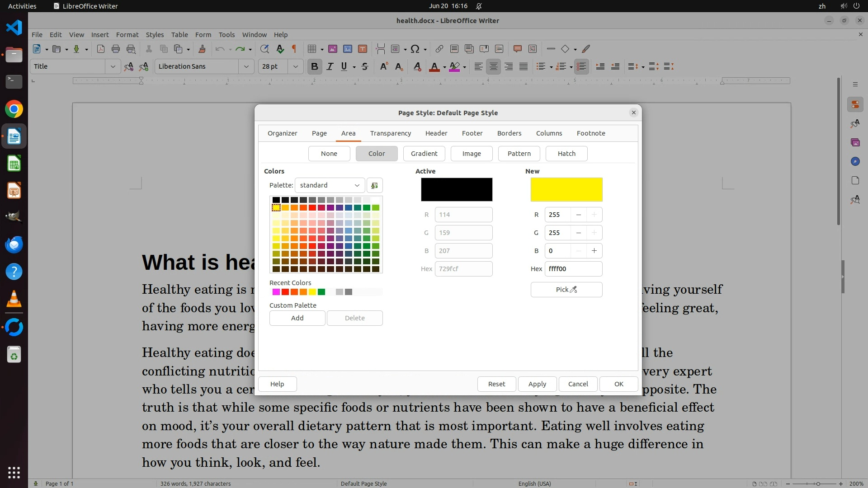The width and height of the screenshot is (868, 488).
Task: Toggle Formatting Marks pilcrow icon
Action: tap(294, 49)
